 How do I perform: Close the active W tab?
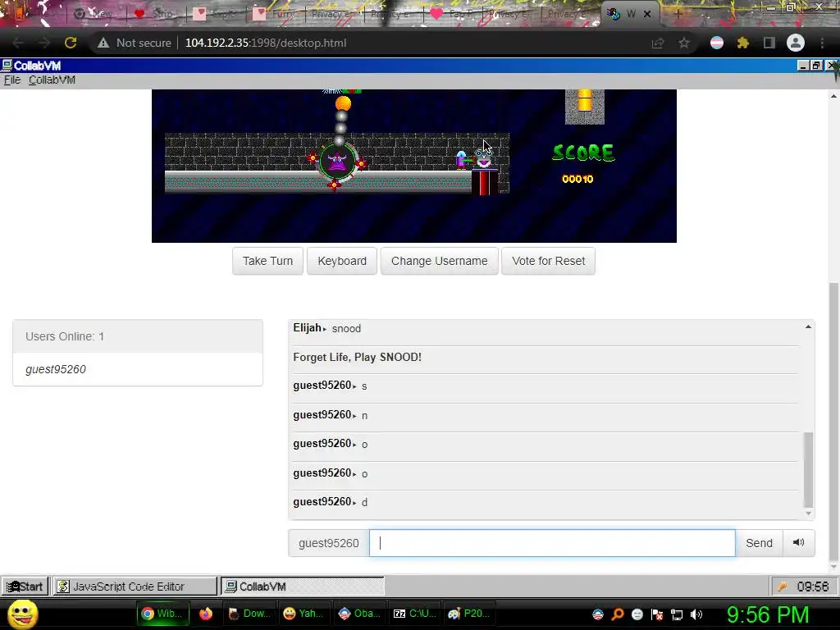(x=647, y=14)
